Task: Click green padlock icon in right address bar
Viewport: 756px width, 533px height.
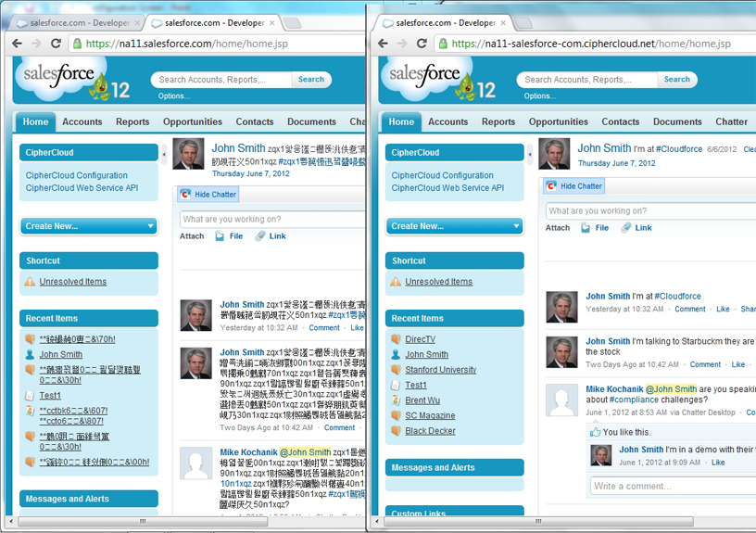Action: click(x=443, y=44)
